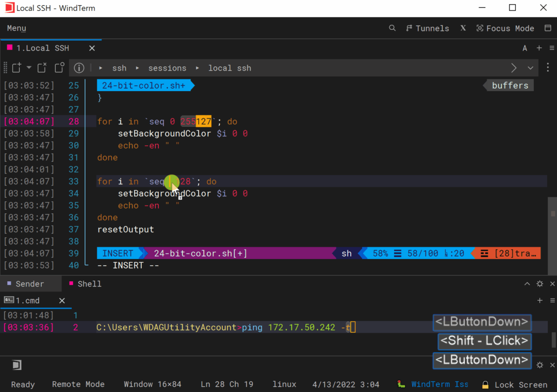This screenshot has height=392, width=557.
Task: Click the padlock icon
Action: point(485,385)
